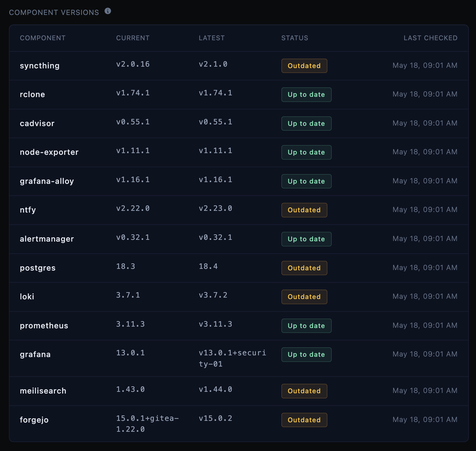This screenshot has height=451, width=476.
Task: Click the info icon beside Component Versions
Action: pyautogui.click(x=108, y=11)
